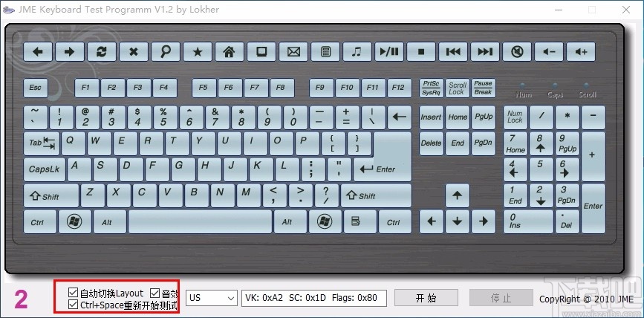Click the left Shift key
Viewport: 644px width, 318px height.
tap(51, 195)
